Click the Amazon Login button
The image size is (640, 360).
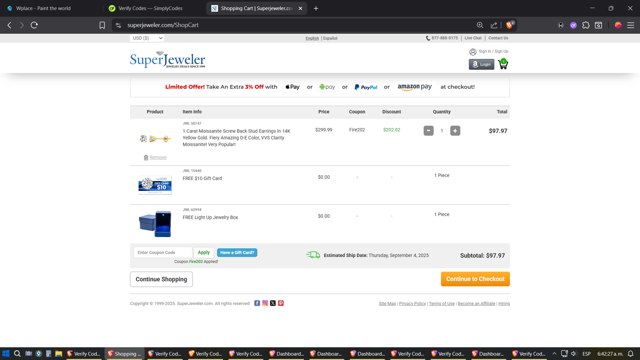pyautogui.click(x=481, y=64)
